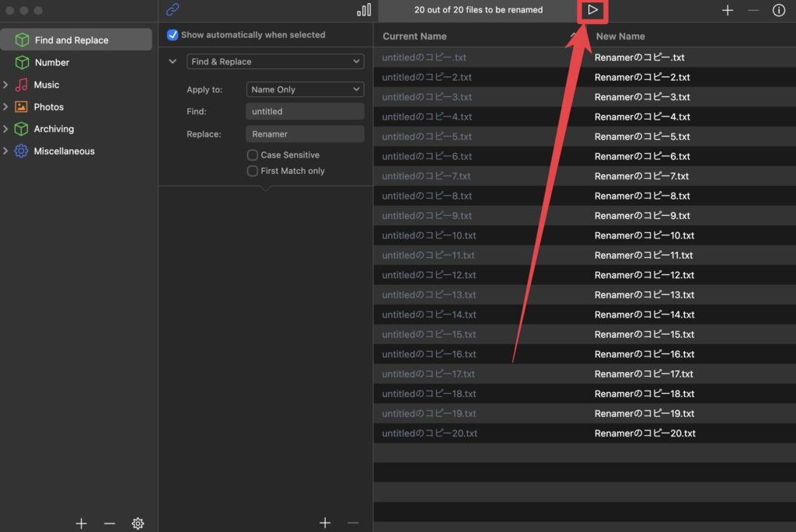Collapse the Find & Replace action chevron

pyautogui.click(x=173, y=61)
